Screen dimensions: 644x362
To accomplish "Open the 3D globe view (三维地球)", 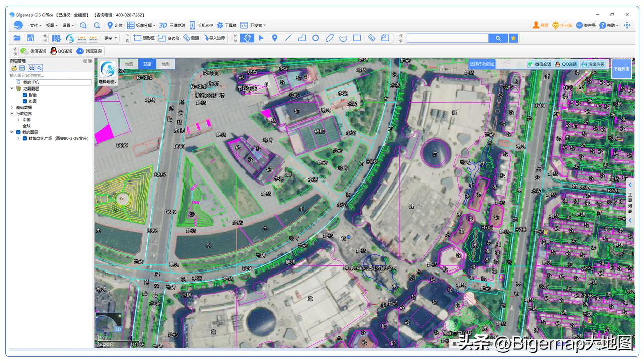I will pyautogui.click(x=172, y=25).
